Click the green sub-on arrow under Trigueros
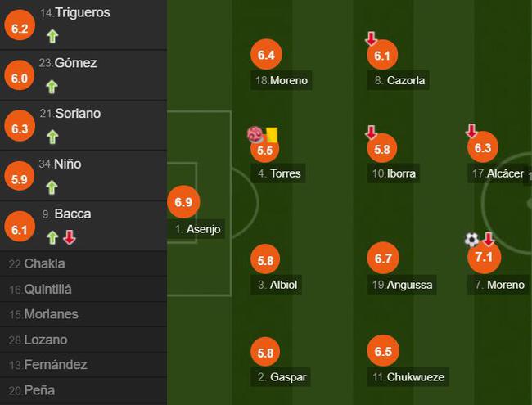Screen dimensions: 532x405 (52, 36)
